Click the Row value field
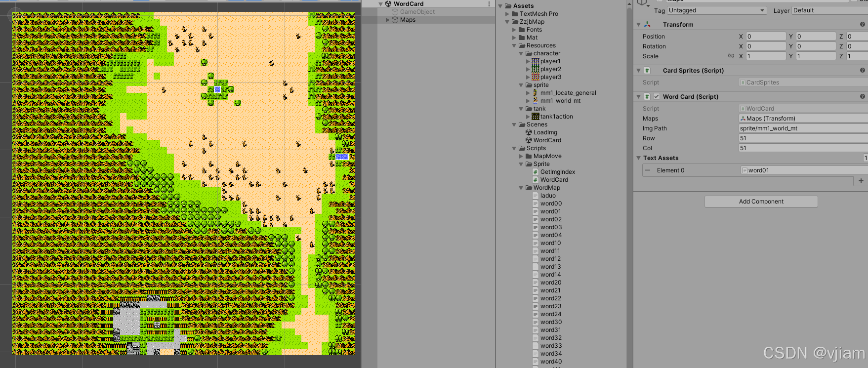 click(x=803, y=138)
